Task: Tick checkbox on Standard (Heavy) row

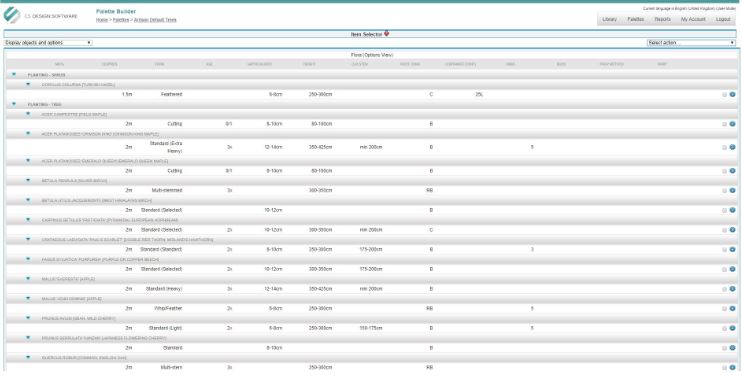Action: pyautogui.click(x=724, y=289)
